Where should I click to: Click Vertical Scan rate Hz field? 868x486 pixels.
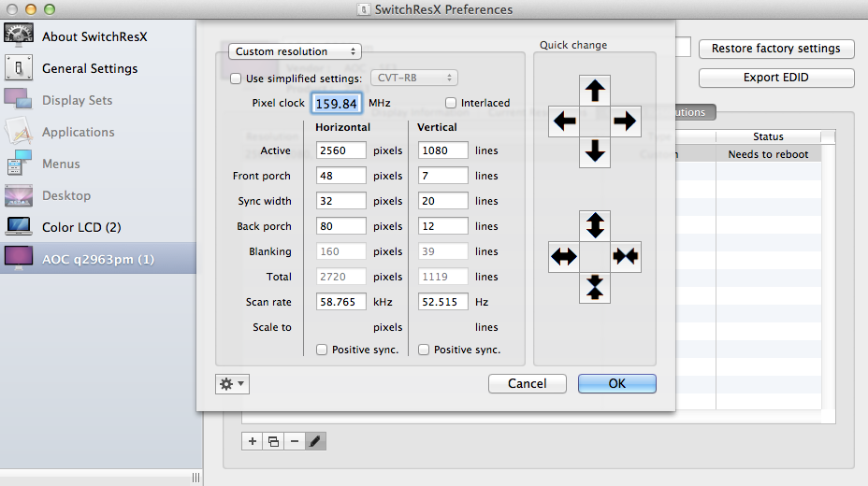[442, 302]
